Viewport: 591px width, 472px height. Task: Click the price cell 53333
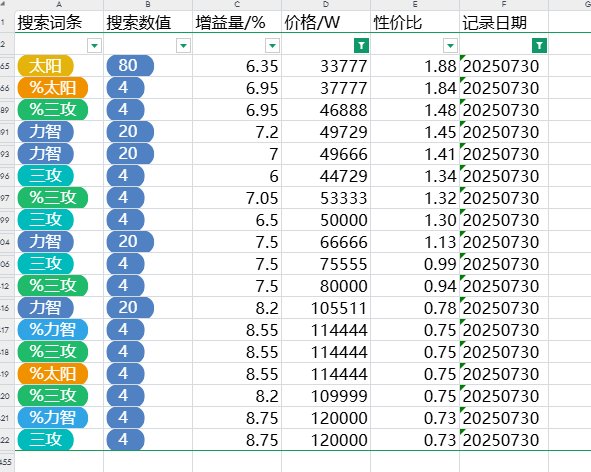326,198
